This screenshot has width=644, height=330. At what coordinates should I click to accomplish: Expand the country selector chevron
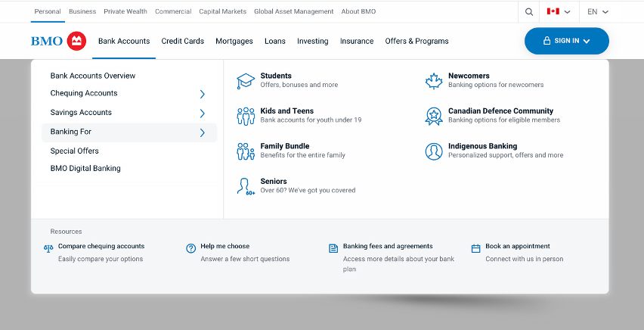[567, 12]
